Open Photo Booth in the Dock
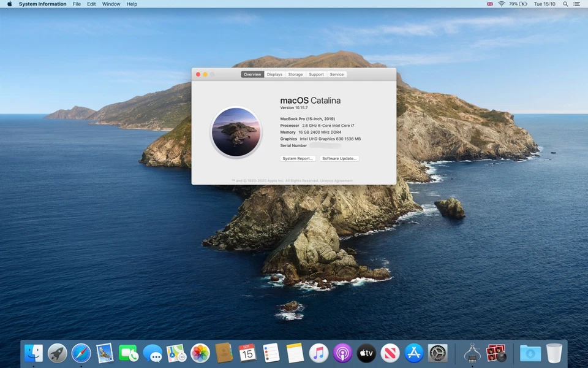The height and width of the screenshot is (368, 588). click(496, 353)
